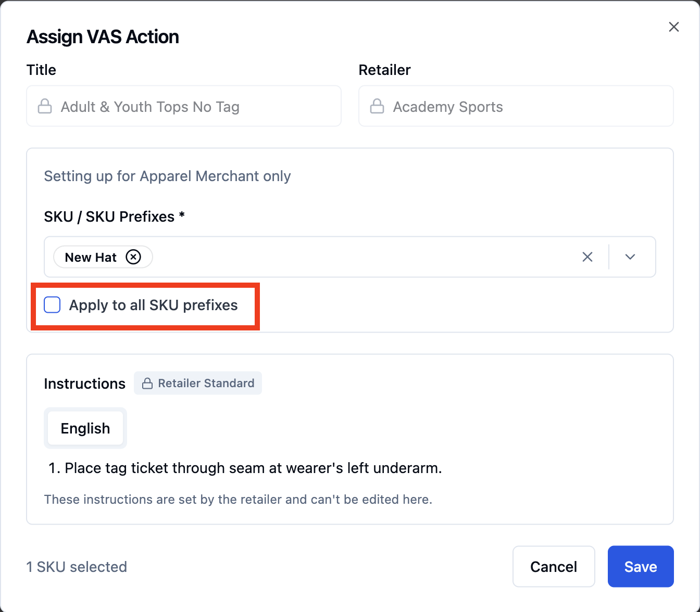Screen dimensions: 700x612
Task: Click the locked Retailer field
Action: (516, 106)
